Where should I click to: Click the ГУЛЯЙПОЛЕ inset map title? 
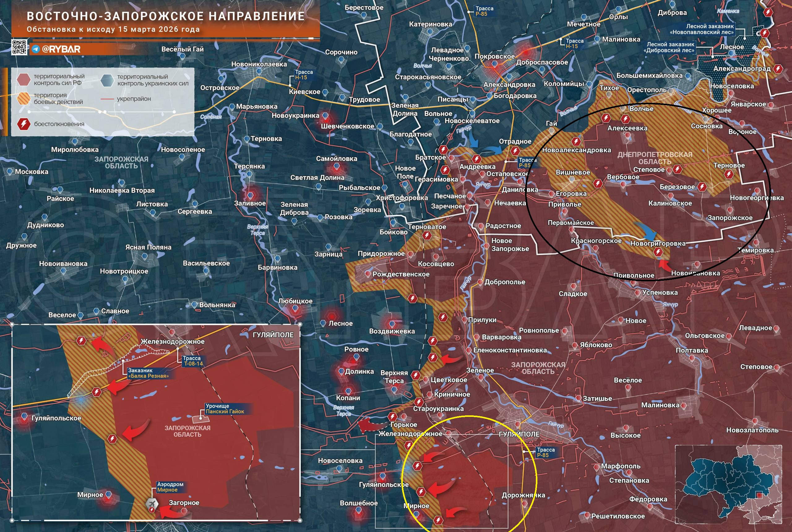coord(273,335)
